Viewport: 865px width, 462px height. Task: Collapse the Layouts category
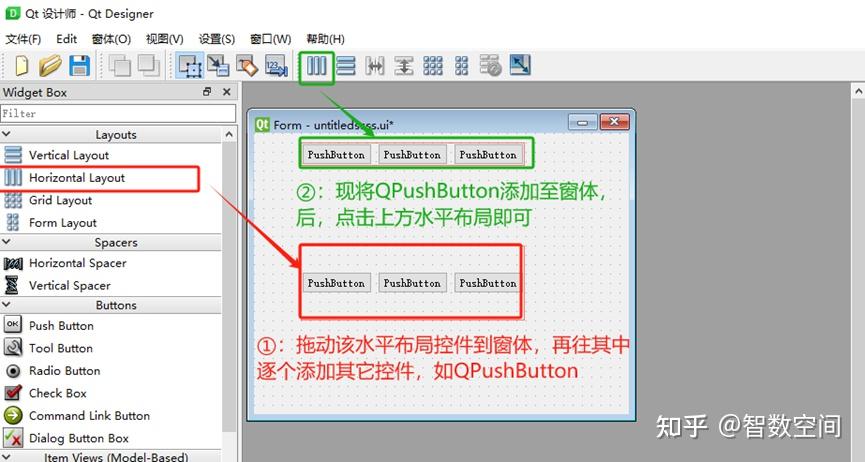point(7,134)
